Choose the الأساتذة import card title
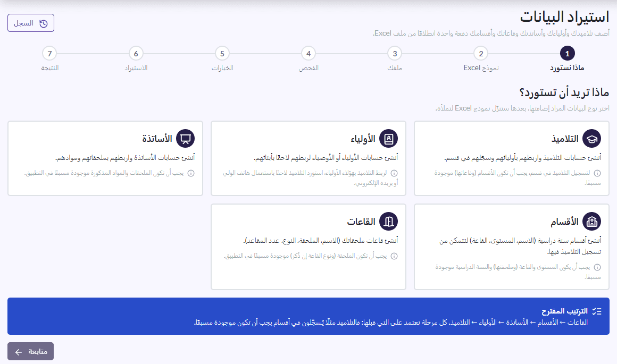The width and height of the screenshot is (617, 364). click(157, 139)
